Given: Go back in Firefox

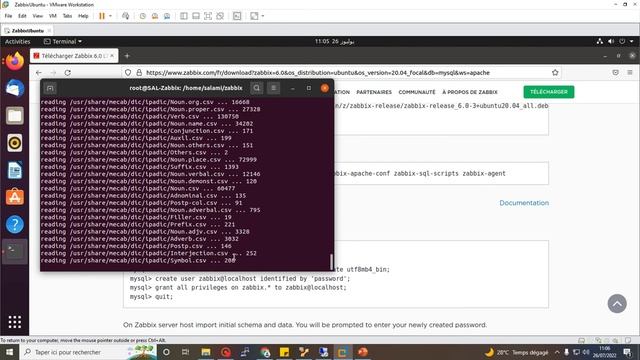Looking at the screenshot, I should tap(39, 73).
